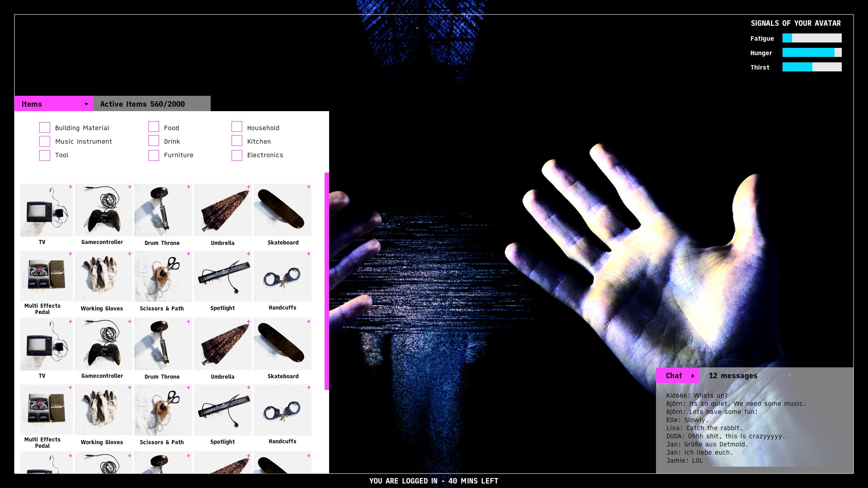Click the plus icon on the first Working Gloves
This screenshot has height=488, width=868.
coord(130,253)
